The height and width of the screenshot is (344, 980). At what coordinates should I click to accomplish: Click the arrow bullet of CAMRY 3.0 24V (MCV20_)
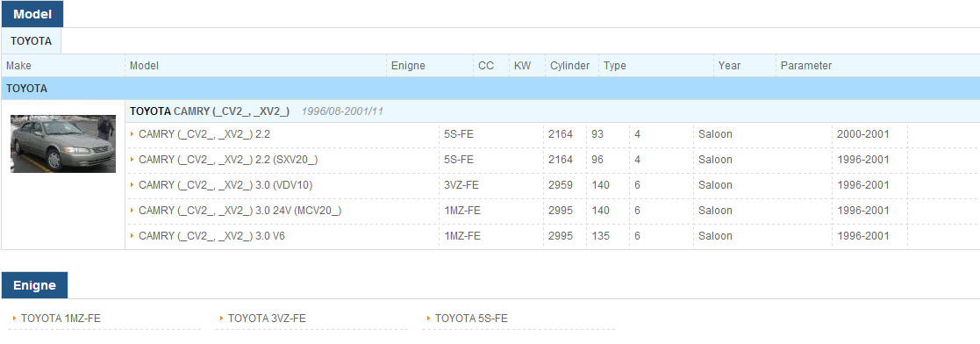(132, 211)
